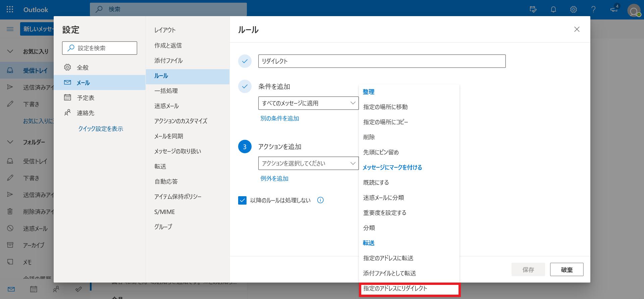This screenshot has height=299, width=644.
Task: Close the settings dialog with X
Action: [577, 30]
